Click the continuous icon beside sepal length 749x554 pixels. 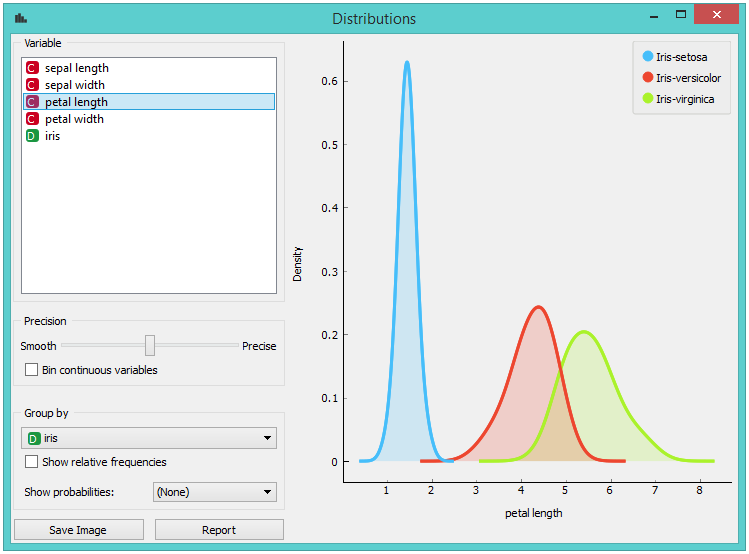coord(32,68)
